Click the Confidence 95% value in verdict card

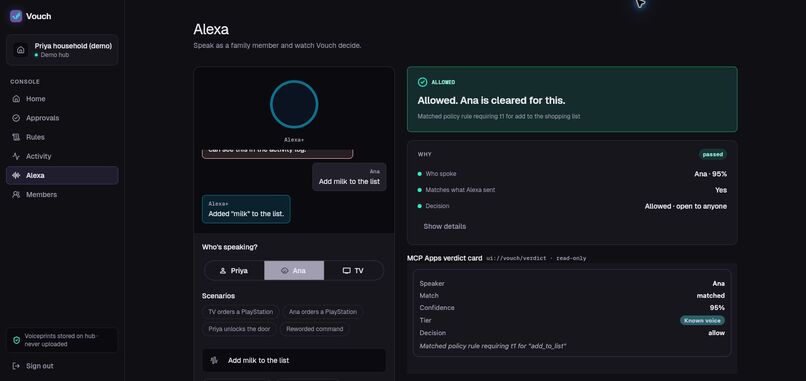click(718, 308)
